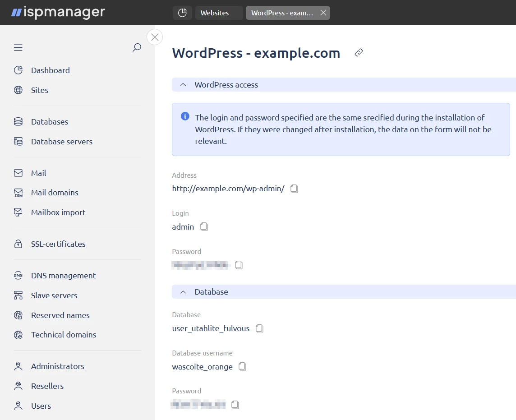
Task: Open Mailbox import
Action: (x=58, y=212)
